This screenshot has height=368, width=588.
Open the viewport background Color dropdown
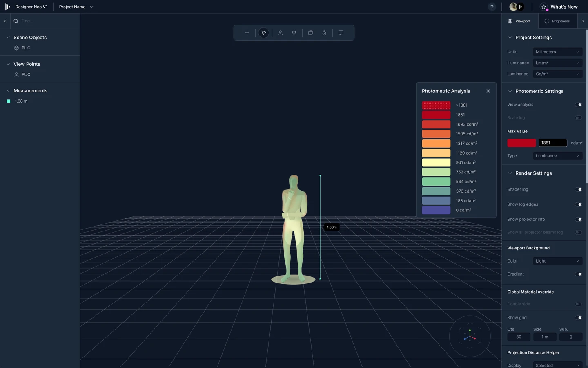point(557,261)
